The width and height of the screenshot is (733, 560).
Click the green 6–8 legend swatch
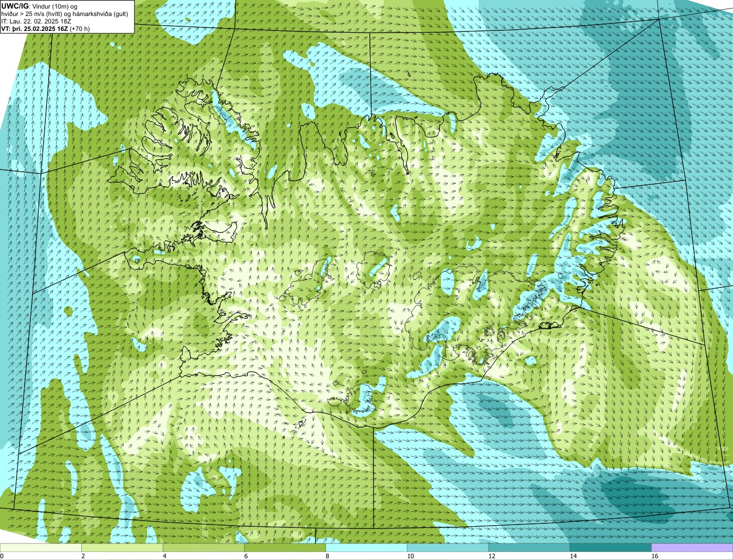285,548
